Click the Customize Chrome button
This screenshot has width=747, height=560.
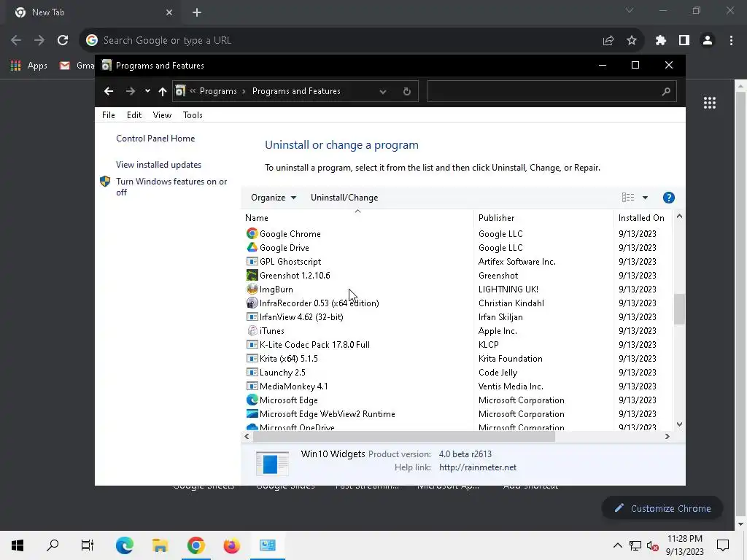tap(662, 508)
